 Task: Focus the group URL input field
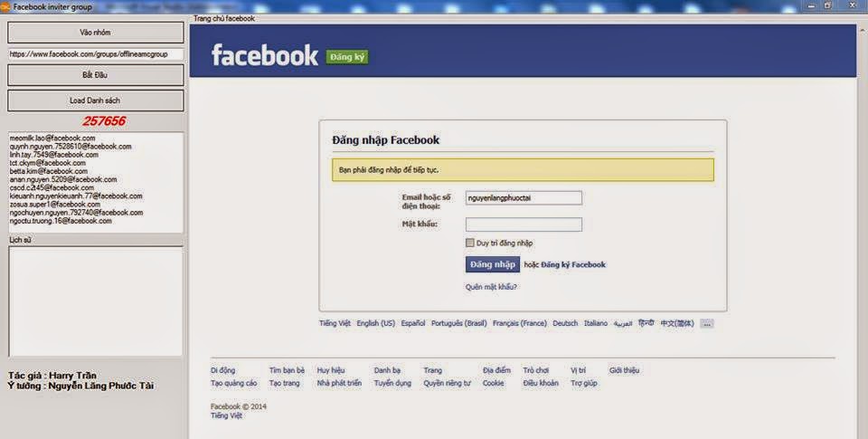pos(96,54)
